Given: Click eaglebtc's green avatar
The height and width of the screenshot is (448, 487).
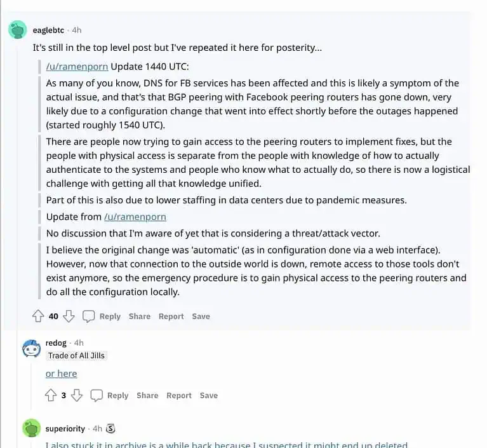Looking at the screenshot, I should (17, 30).
